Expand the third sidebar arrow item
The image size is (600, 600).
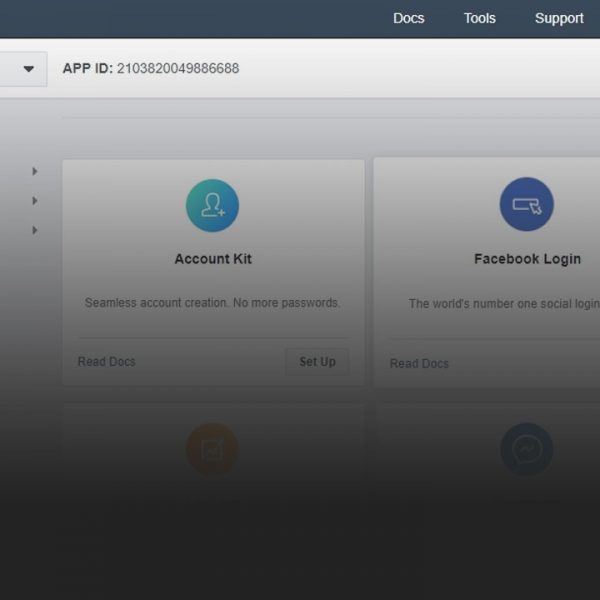(34, 230)
